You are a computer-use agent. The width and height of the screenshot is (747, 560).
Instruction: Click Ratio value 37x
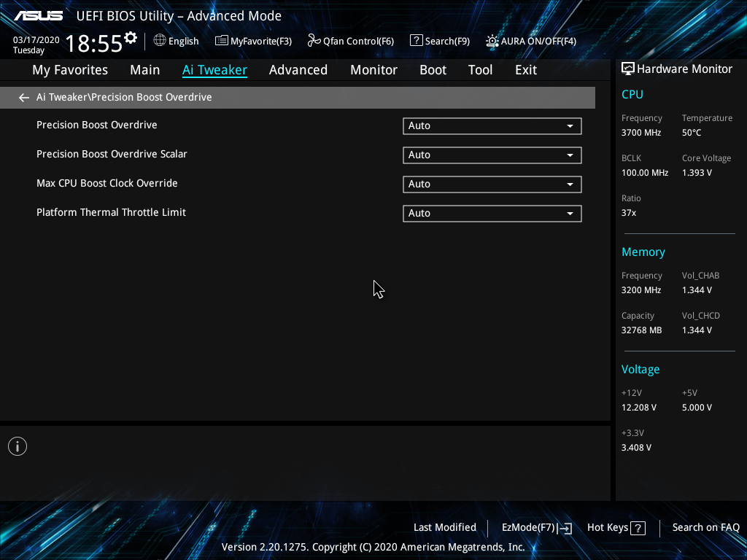coord(629,213)
